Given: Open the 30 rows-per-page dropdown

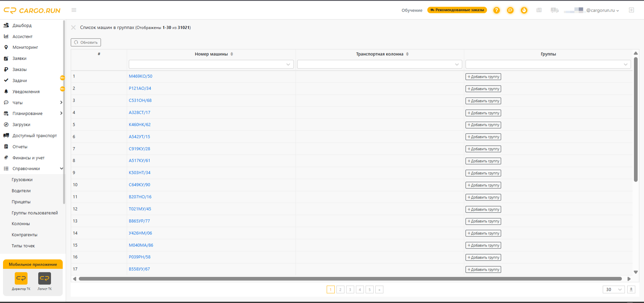Looking at the screenshot, I should coord(614,290).
